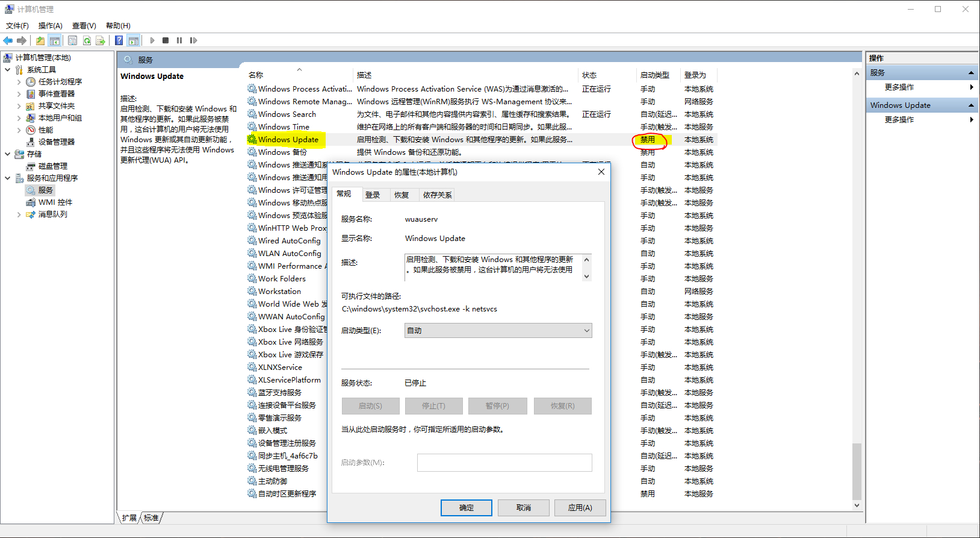Switch to the 标准 view tab
The width and height of the screenshot is (980, 538).
point(152,518)
